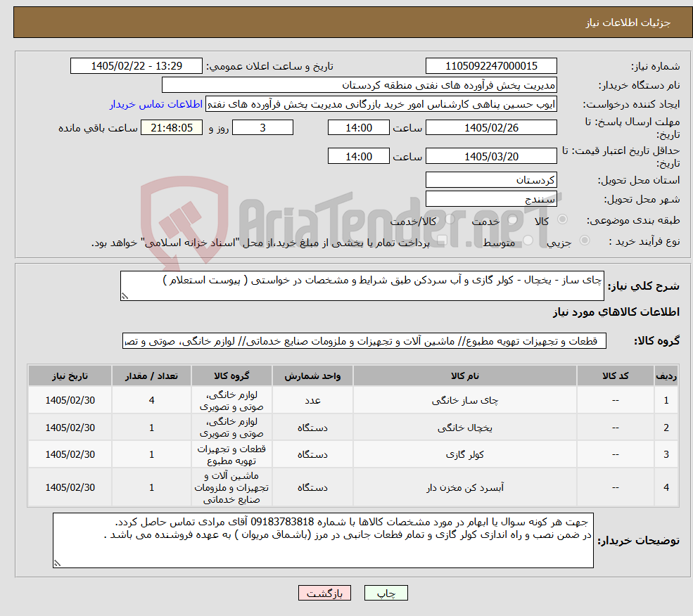Viewport: 693px width, 616px height.
Task: Click the announcement date field 1405/02/22 - 13:29
Action: click(x=136, y=66)
